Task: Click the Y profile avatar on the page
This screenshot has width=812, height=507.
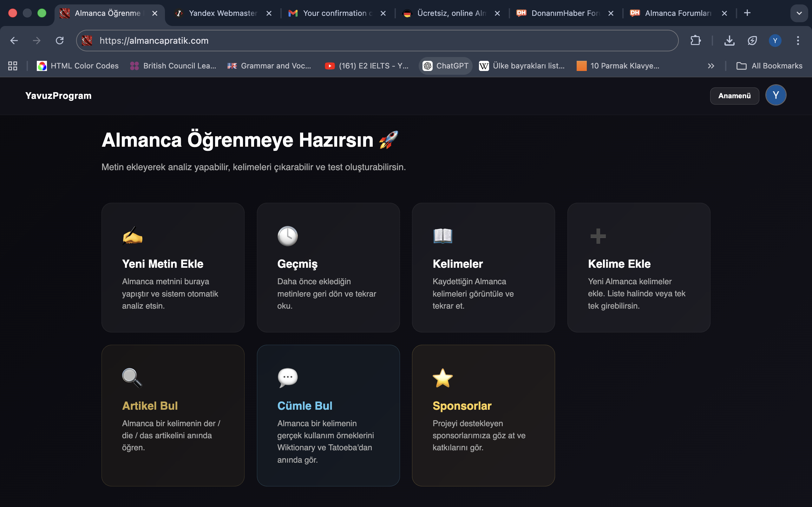Action: [776, 95]
